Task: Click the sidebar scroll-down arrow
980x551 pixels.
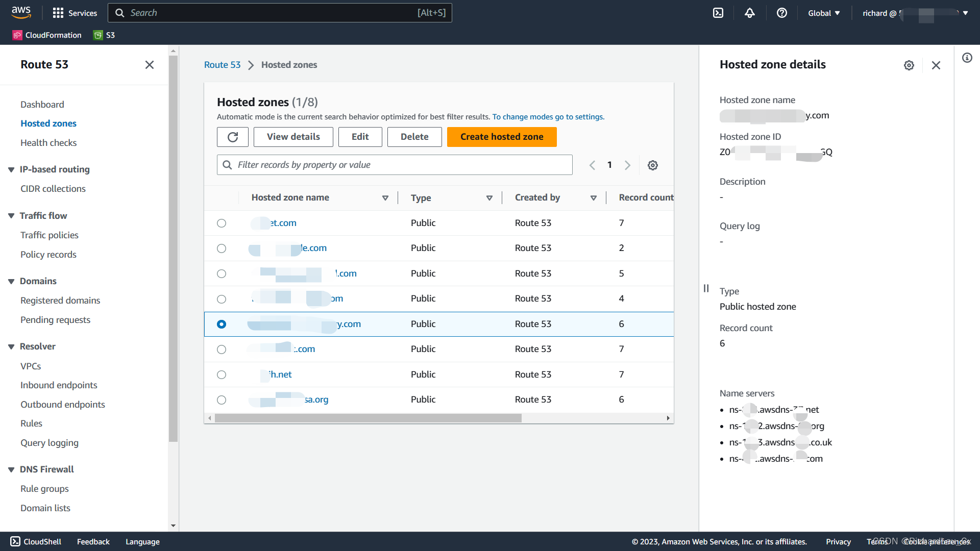Action: click(173, 525)
